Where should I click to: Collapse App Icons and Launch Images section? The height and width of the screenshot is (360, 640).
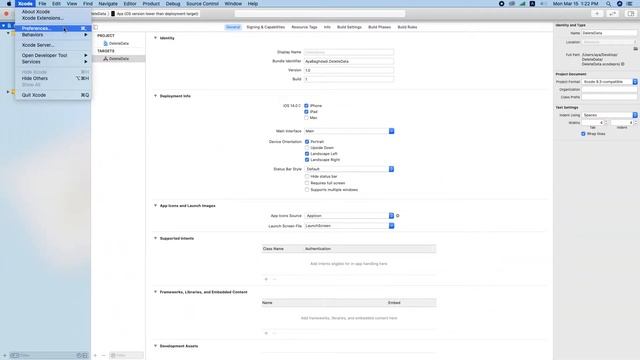click(156, 206)
